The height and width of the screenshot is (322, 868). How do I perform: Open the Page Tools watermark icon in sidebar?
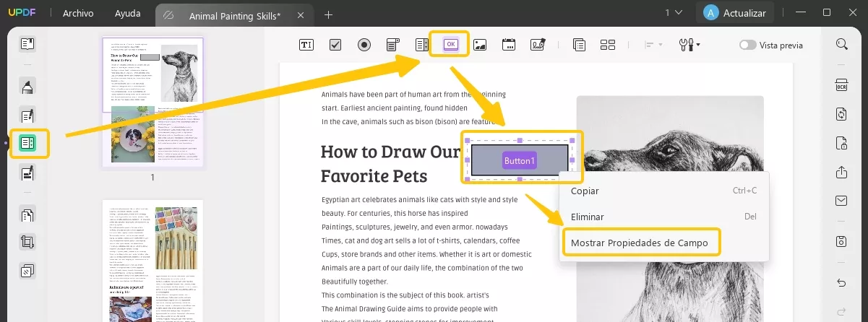point(27,271)
